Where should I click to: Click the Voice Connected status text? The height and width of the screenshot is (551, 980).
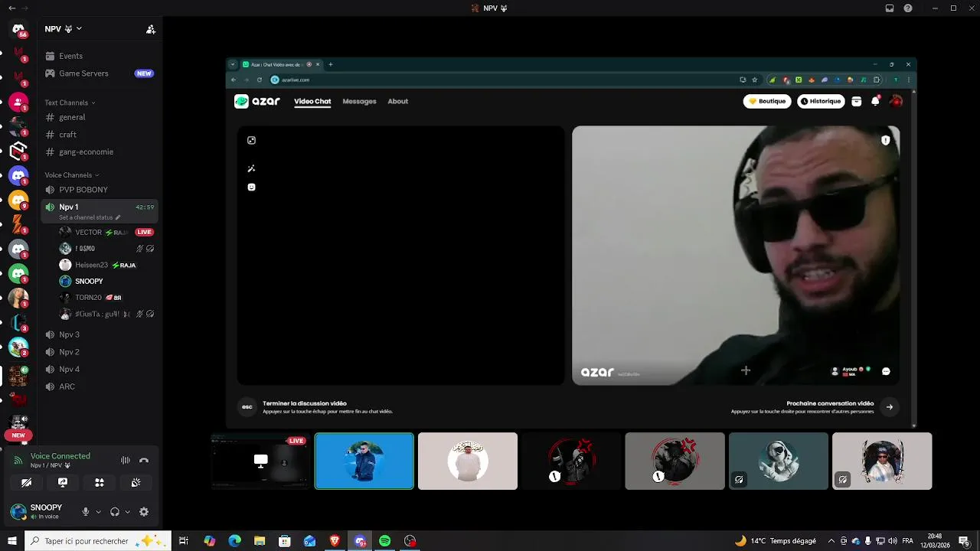[x=60, y=456]
